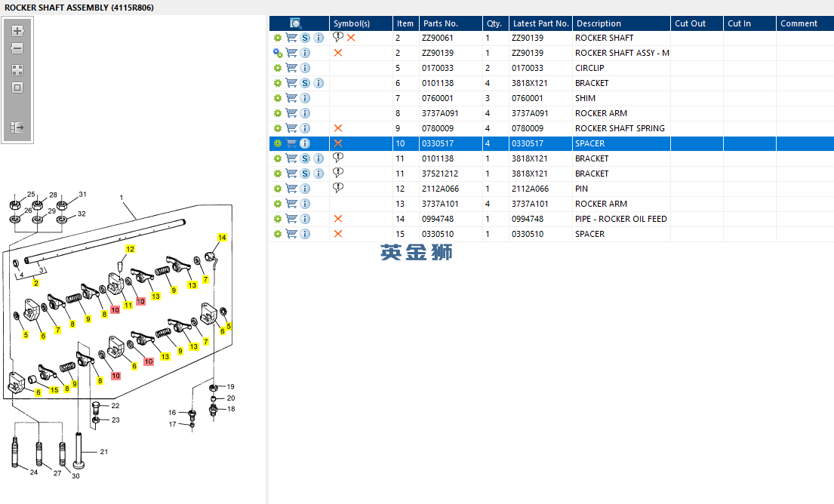
Task: Click callout 21 on the diagram
Action: 104,452
